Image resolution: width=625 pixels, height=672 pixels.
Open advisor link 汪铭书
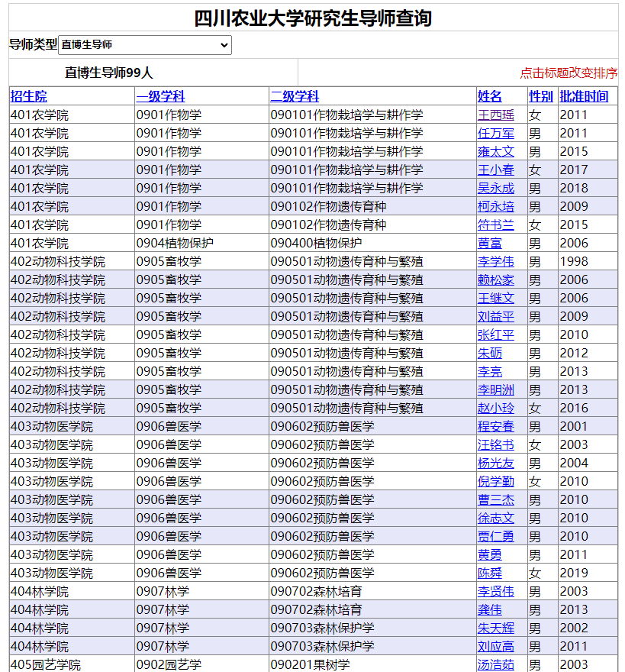click(x=495, y=445)
